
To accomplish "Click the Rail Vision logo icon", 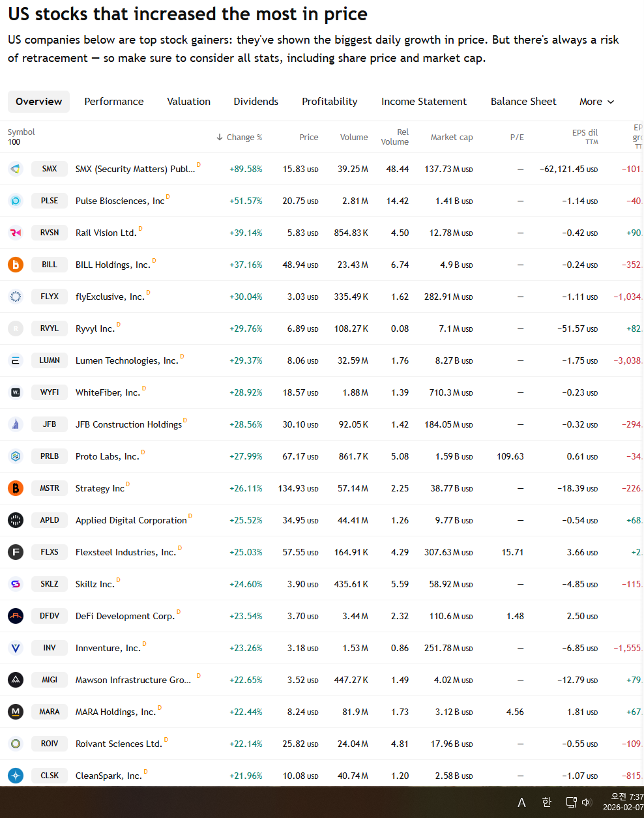I will coord(16,233).
